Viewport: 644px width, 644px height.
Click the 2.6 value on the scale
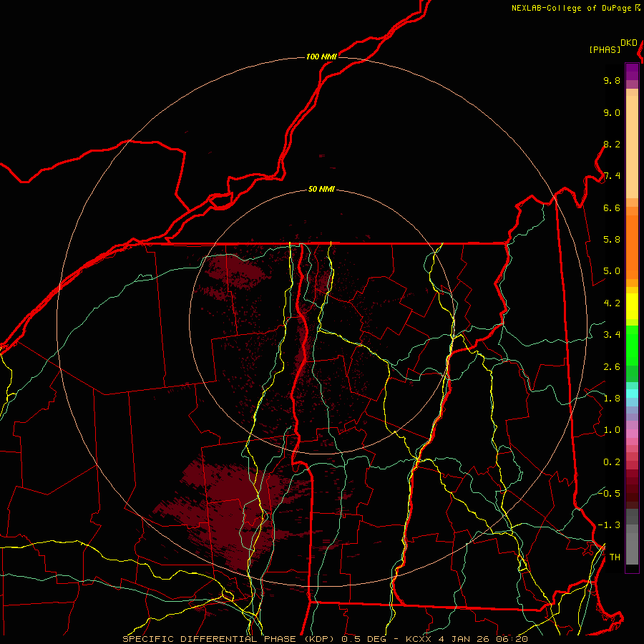[x=612, y=367]
